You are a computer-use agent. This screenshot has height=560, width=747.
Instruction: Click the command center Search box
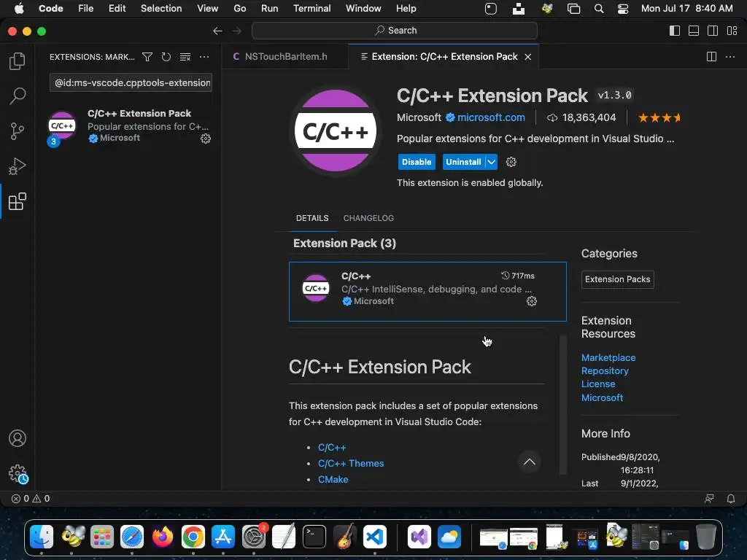coord(395,31)
